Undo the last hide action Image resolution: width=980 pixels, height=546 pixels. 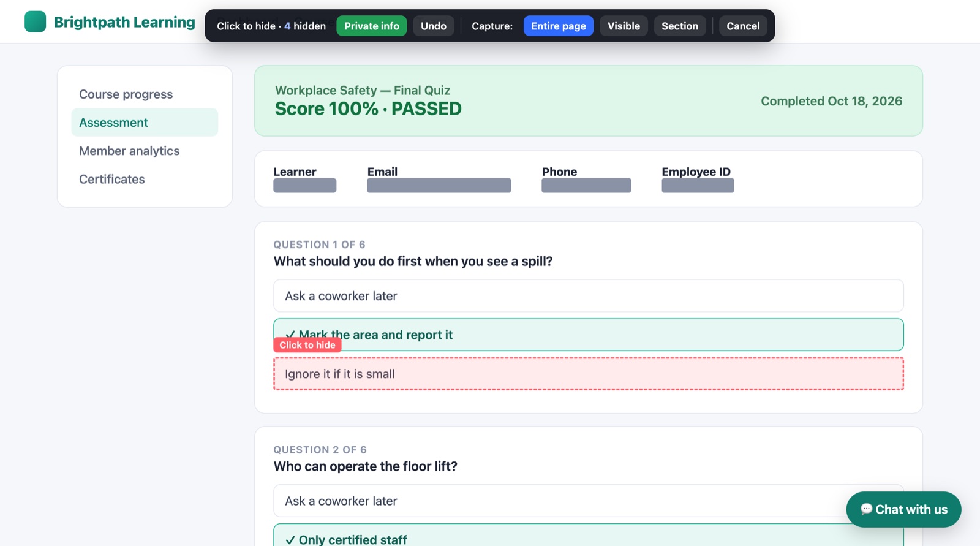point(434,26)
